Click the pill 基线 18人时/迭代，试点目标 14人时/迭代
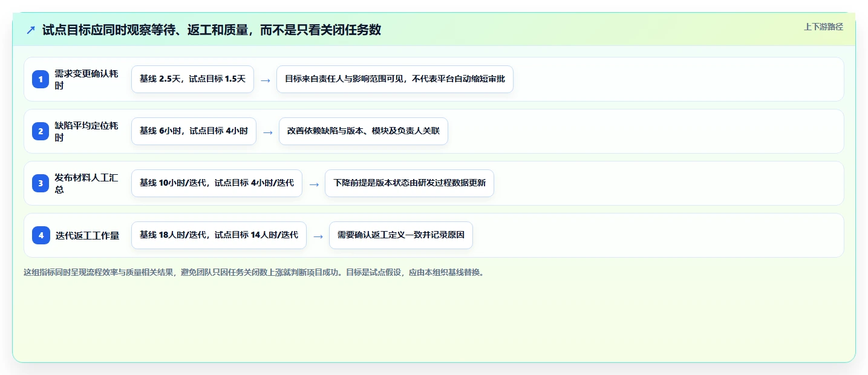Viewport: 868px width, 375px height. pos(219,235)
